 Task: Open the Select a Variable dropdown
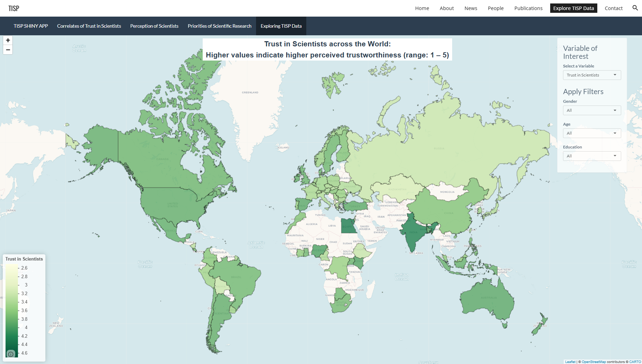click(x=591, y=75)
